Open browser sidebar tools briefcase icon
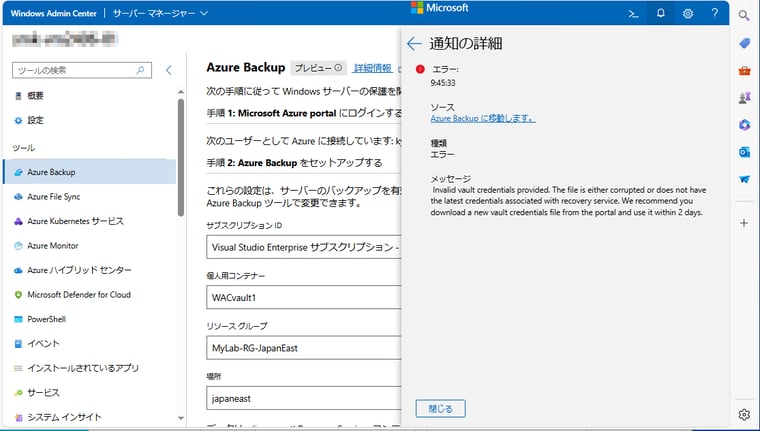This screenshot has height=431, width=760. coord(744,71)
